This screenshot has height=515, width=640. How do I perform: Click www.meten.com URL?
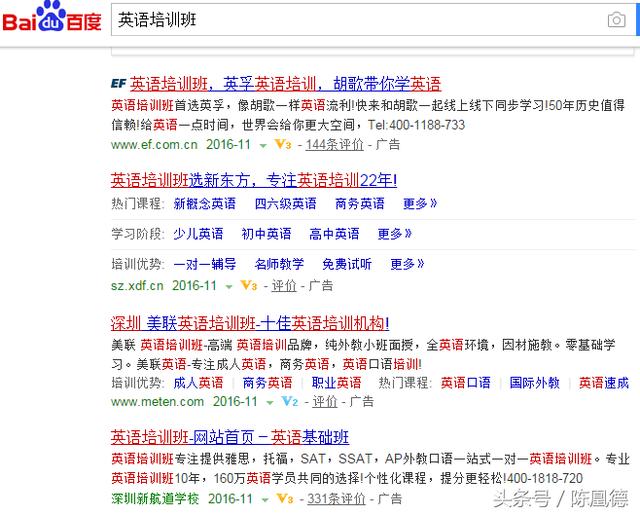pyautogui.click(x=158, y=402)
